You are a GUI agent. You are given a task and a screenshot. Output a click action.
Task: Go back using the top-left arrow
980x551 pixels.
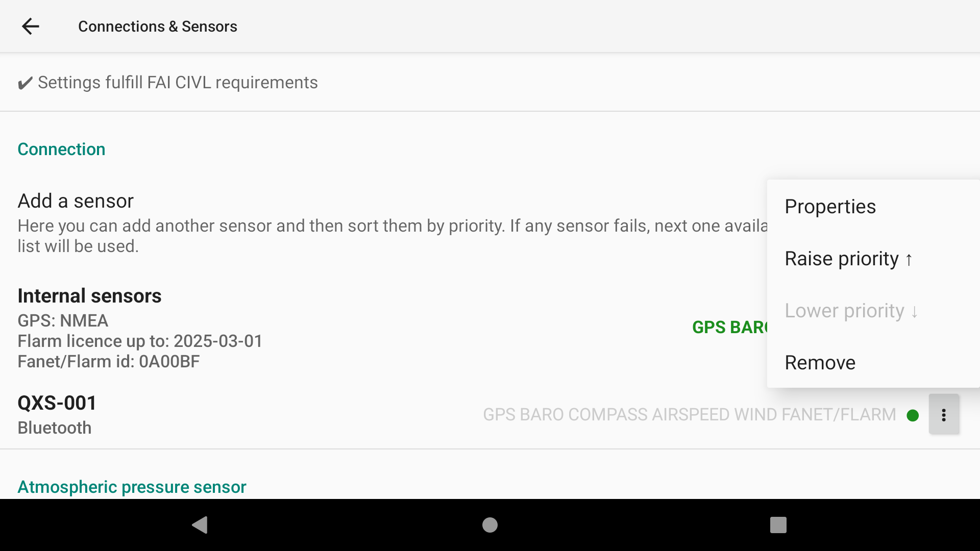[x=31, y=26]
